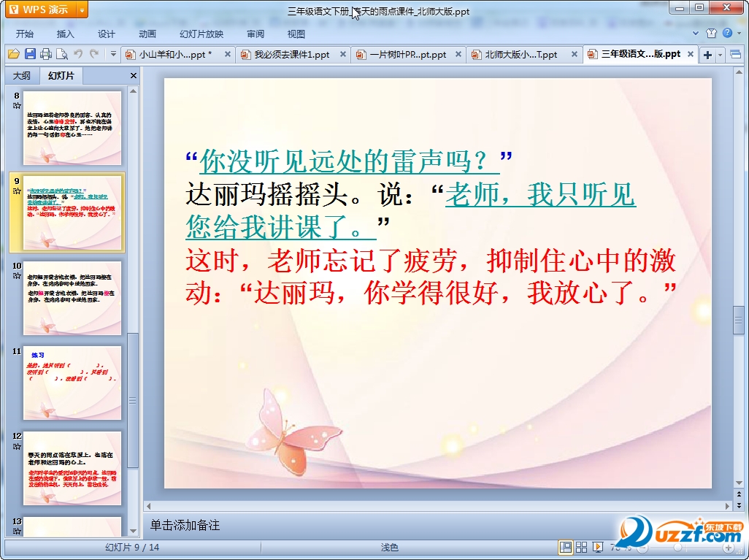Click the 浅色 theme label in status bar
The height and width of the screenshot is (560, 749).
(389, 548)
